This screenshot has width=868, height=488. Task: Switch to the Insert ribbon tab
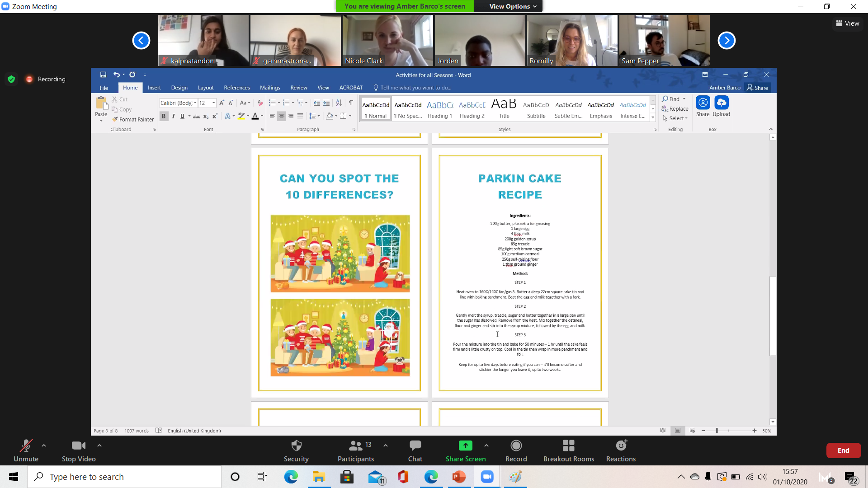[154, 88]
